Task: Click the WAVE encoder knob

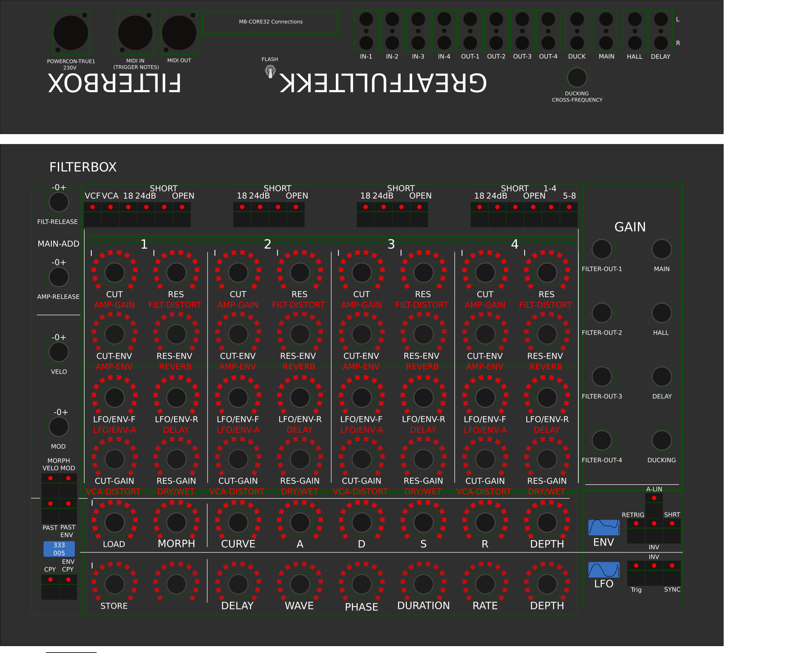Action: [300, 584]
